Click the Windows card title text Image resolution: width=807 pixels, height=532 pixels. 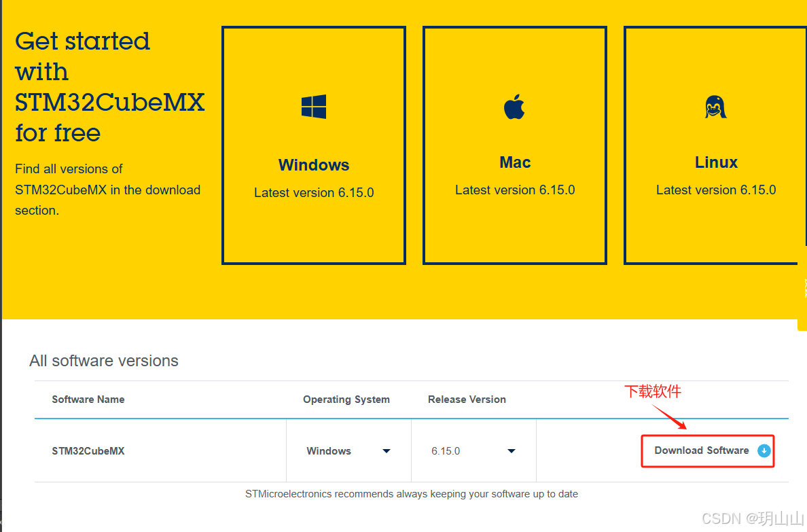[314, 165]
